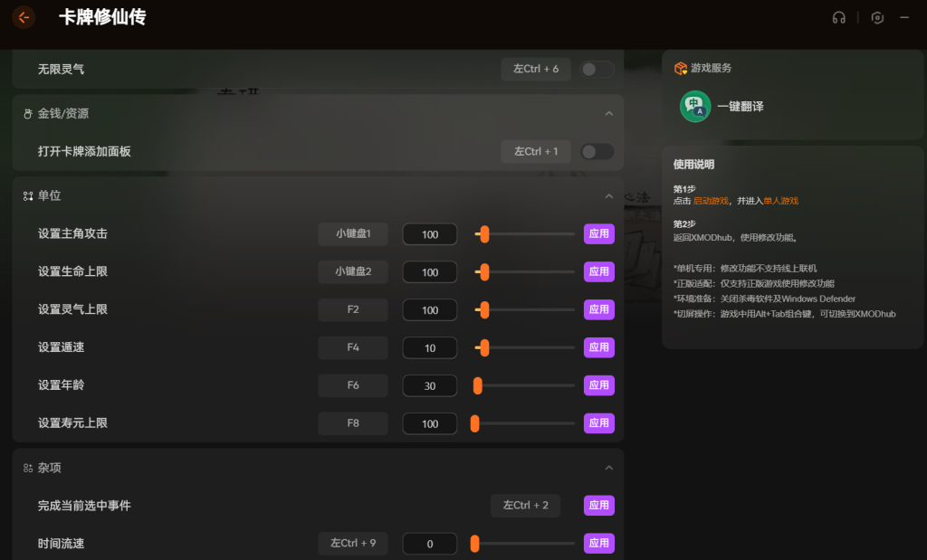Click the 单人游戏 link
This screenshot has width=927, height=560.
780,201
